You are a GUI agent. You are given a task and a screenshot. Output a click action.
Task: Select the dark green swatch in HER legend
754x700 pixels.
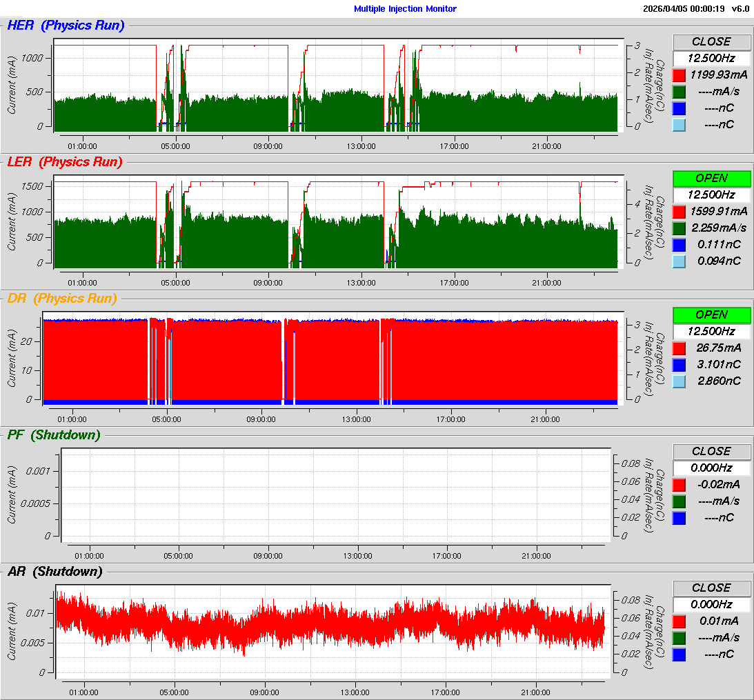tap(679, 91)
